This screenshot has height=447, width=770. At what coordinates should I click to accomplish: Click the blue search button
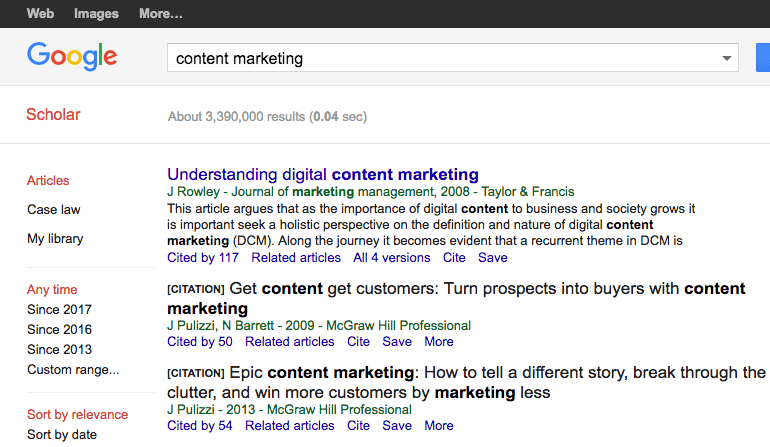763,57
